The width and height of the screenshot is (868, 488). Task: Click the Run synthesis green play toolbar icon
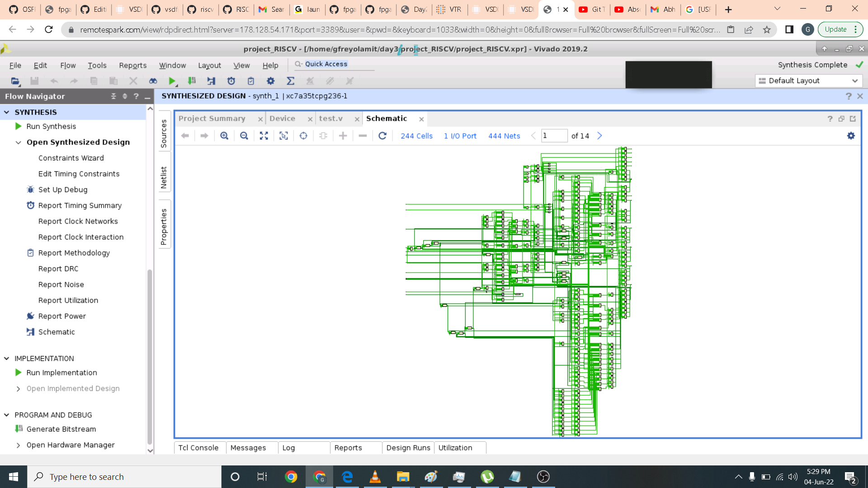[172, 81]
